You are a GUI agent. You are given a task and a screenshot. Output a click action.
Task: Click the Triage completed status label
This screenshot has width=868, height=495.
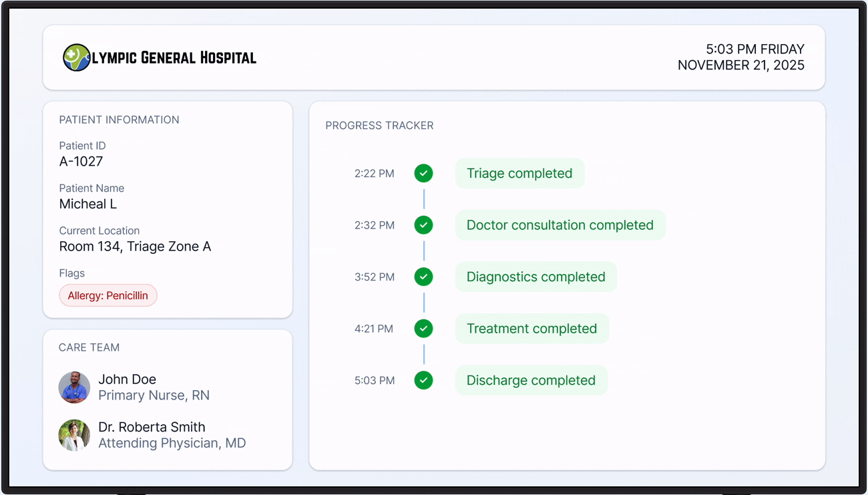click(519, 174)
